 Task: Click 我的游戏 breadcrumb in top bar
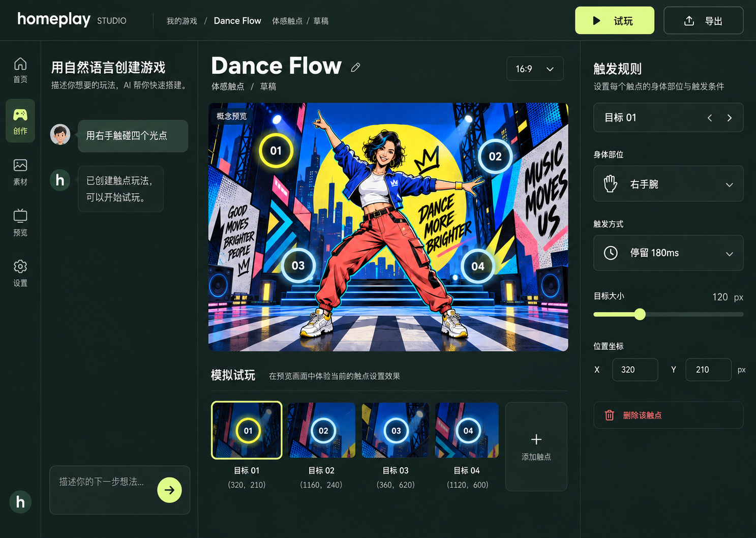[x=182, y=21]
